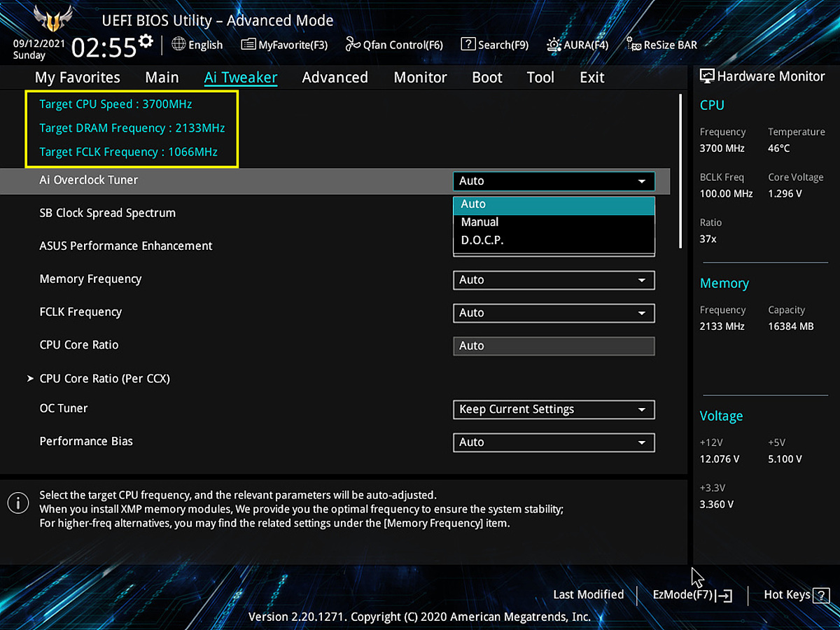840x630 pixels.
Task: Select the OC Tuner label
Action: click(64, 408)
